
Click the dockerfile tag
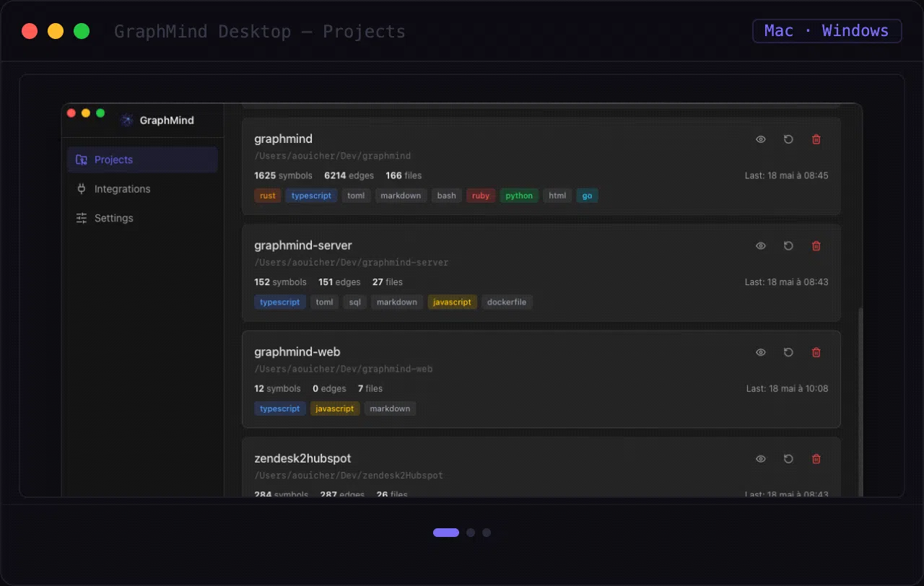coord(507,302)
